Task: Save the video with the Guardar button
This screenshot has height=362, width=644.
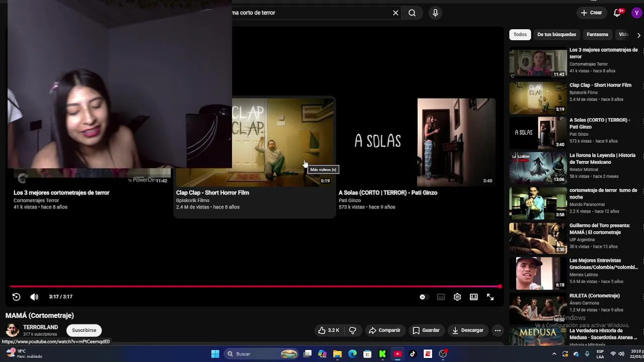Action: click(426, 330)
